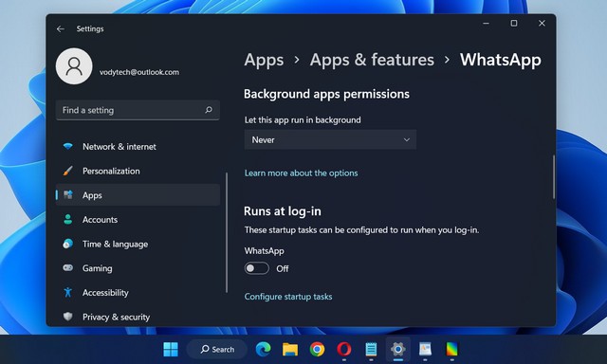Click the Settings window title text
607x364 pixels.
point(90,28)
